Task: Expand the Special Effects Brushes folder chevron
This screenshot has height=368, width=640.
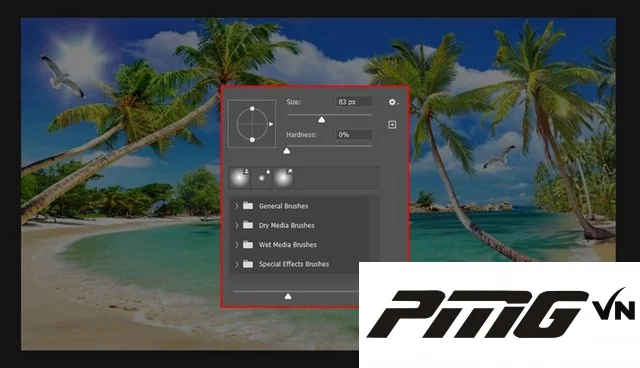Action: click(236, 264)
